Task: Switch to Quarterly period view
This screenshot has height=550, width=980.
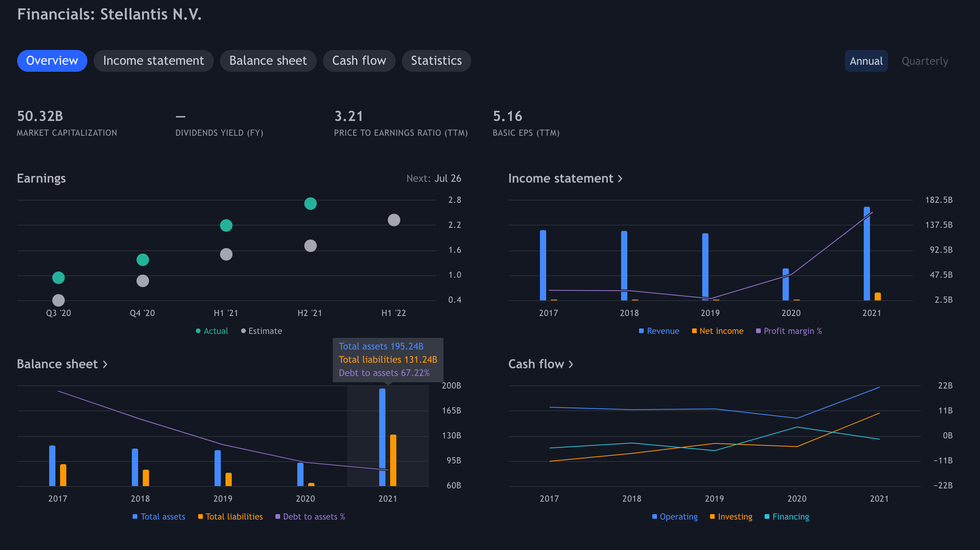Action: (925, 61)
